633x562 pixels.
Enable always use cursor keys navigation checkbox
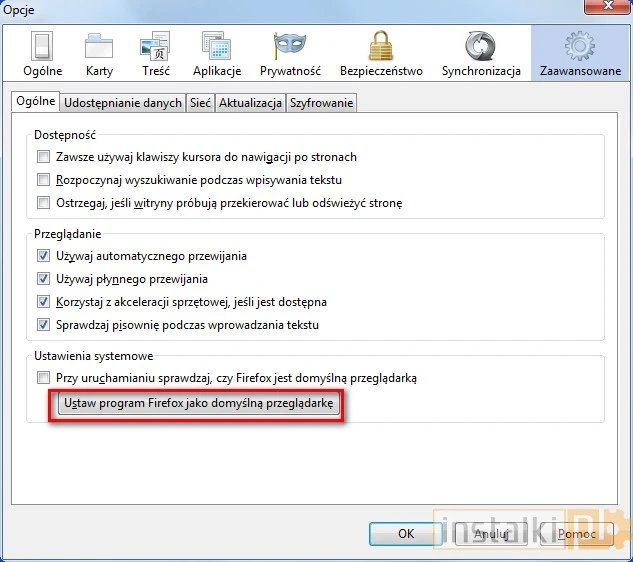[43, 157]
